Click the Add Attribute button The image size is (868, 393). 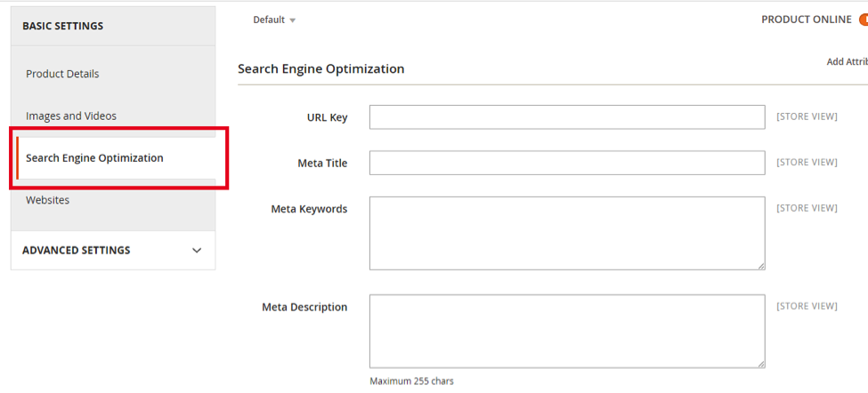(847, 61)
